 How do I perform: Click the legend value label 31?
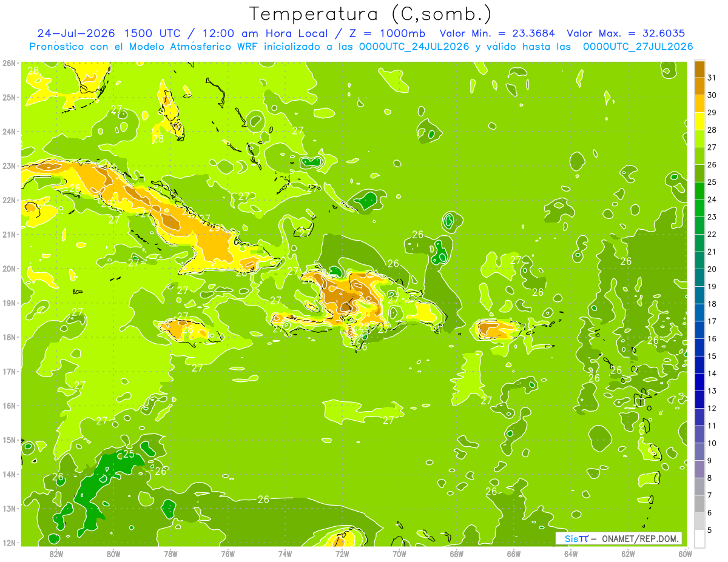point(712,78)
